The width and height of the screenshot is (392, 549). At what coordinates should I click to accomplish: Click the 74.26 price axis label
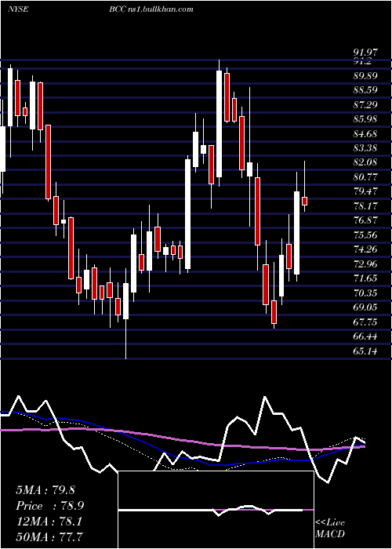coord(365,249)
